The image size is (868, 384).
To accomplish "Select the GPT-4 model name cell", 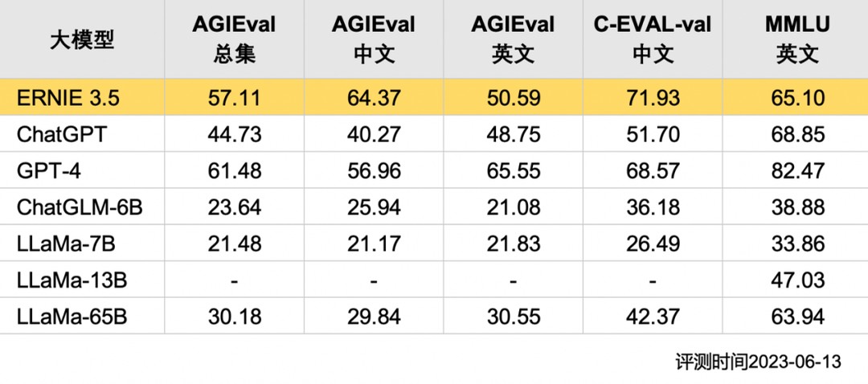I will coord(49,170).
